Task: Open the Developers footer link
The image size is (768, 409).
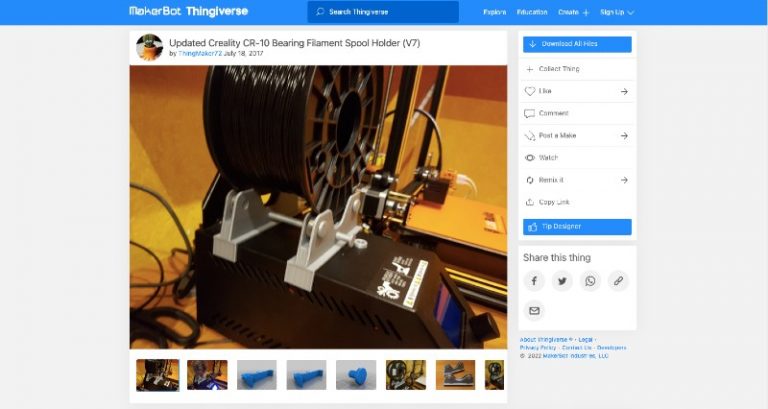Action: 611,348
